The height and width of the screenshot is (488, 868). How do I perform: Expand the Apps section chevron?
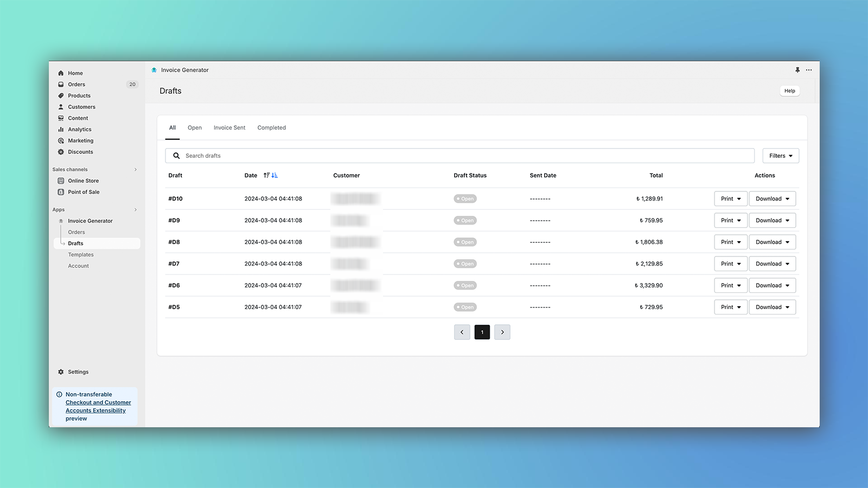click(x=136, y=210)
